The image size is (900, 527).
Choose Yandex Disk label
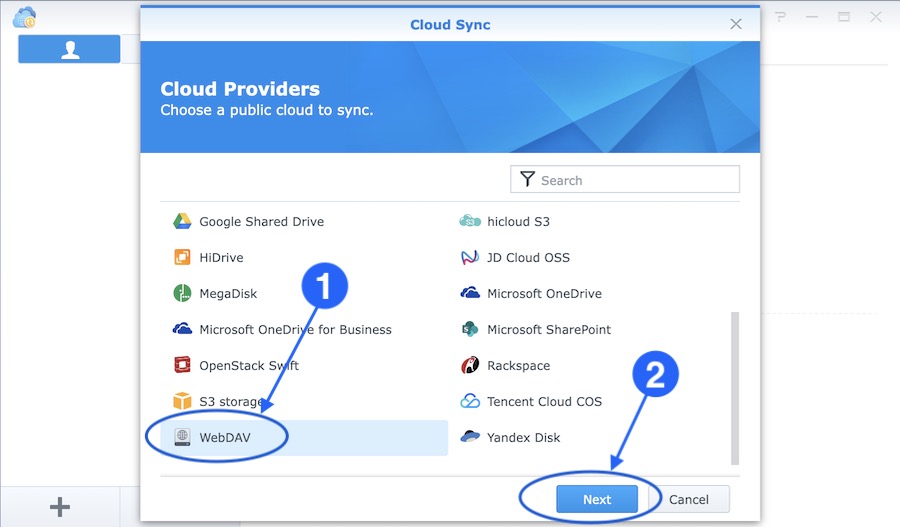click(x=523, y=437)
